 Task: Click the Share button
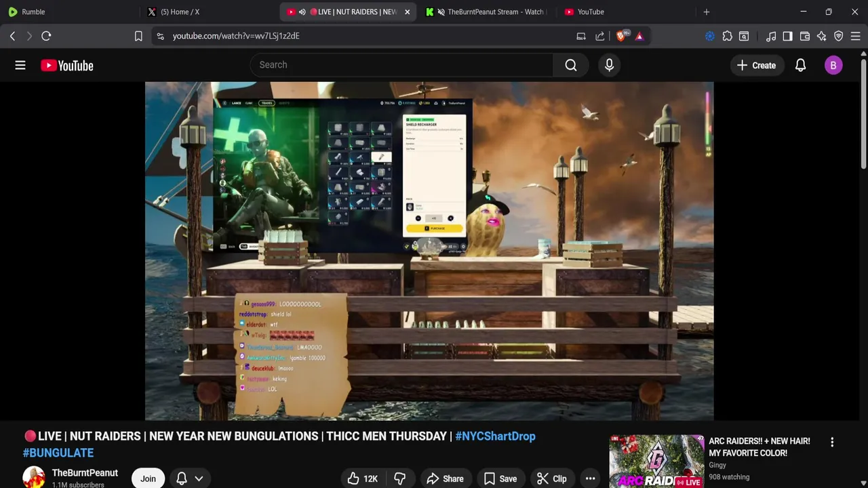coord(445,479)
